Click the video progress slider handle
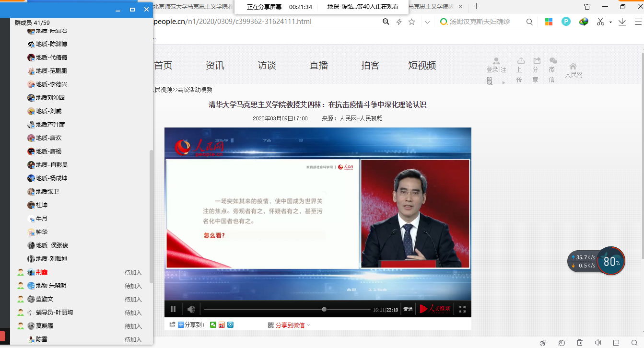 coord(324,309)
